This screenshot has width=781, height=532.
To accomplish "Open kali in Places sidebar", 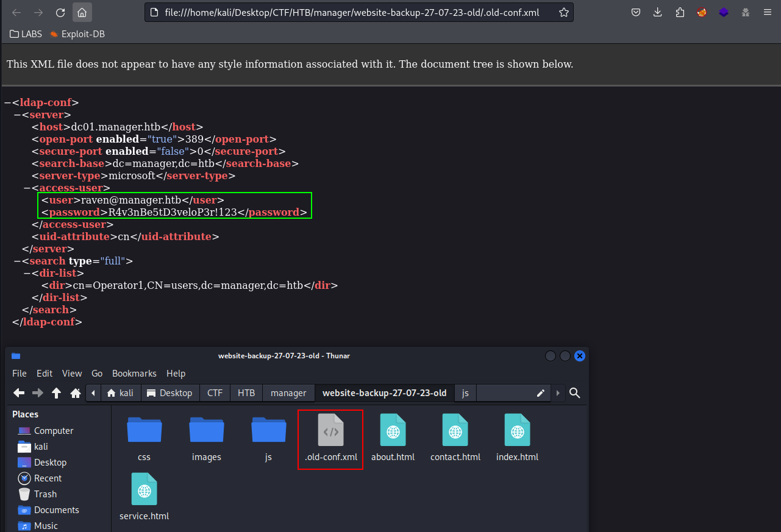I will pyautogui.click(x=34, y=447).
